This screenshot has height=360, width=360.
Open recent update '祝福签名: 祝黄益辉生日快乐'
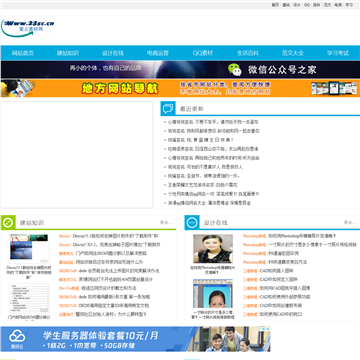[200, 140]
